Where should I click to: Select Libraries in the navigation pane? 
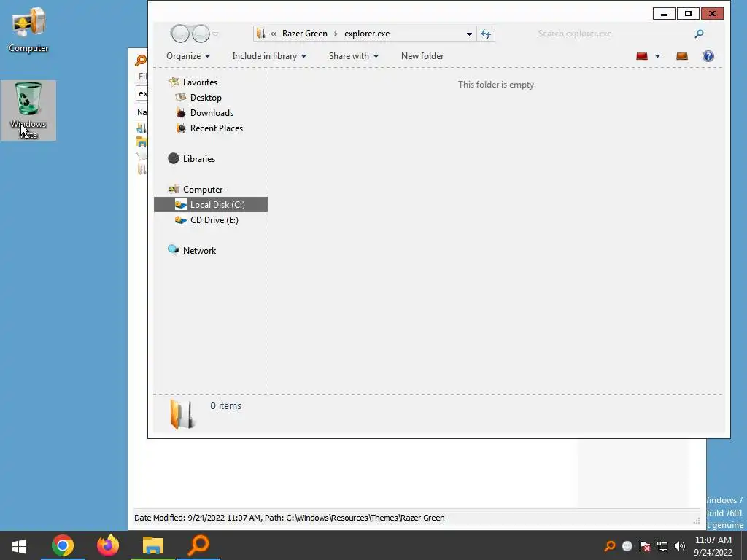(x=198, y=159)
